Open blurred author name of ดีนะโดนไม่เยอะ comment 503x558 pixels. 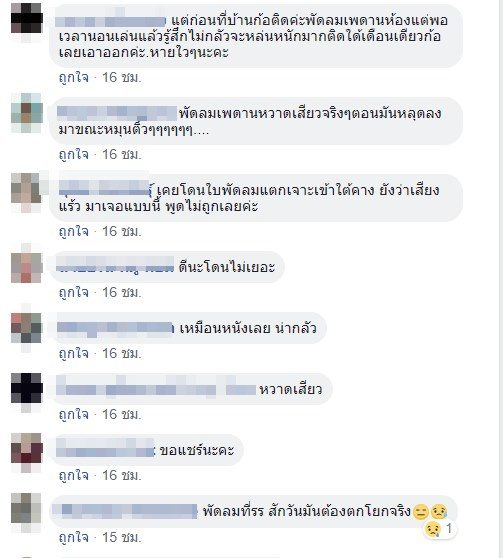(115, 267)
